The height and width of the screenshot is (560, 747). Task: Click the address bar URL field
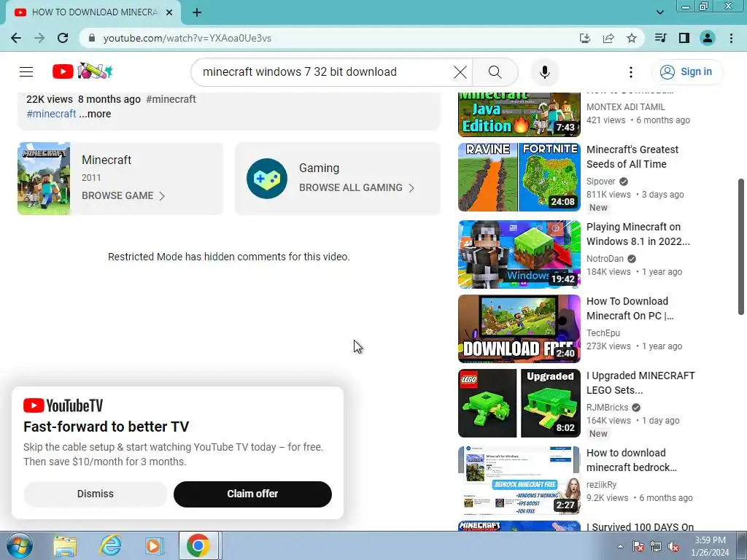(x=333, y=38)
